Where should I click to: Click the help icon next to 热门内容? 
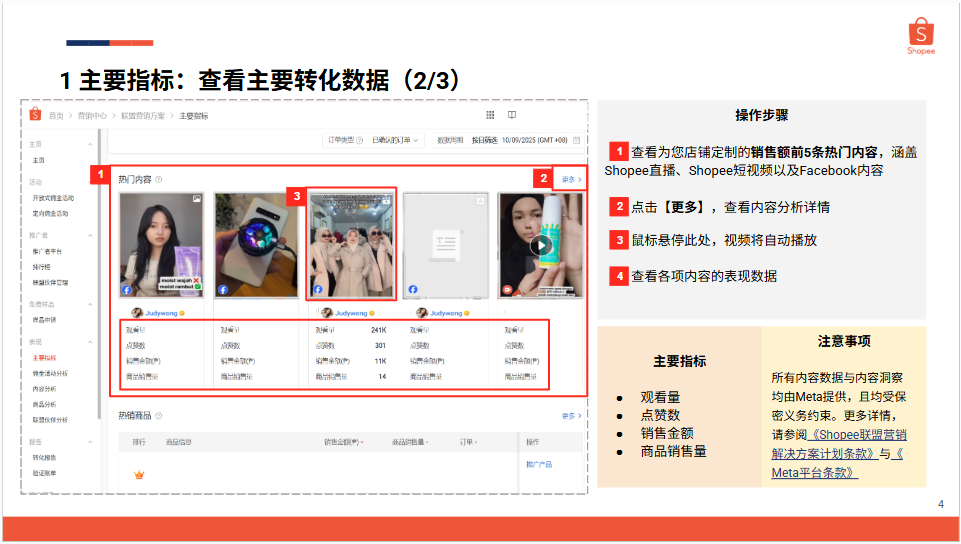pos(159,179)
